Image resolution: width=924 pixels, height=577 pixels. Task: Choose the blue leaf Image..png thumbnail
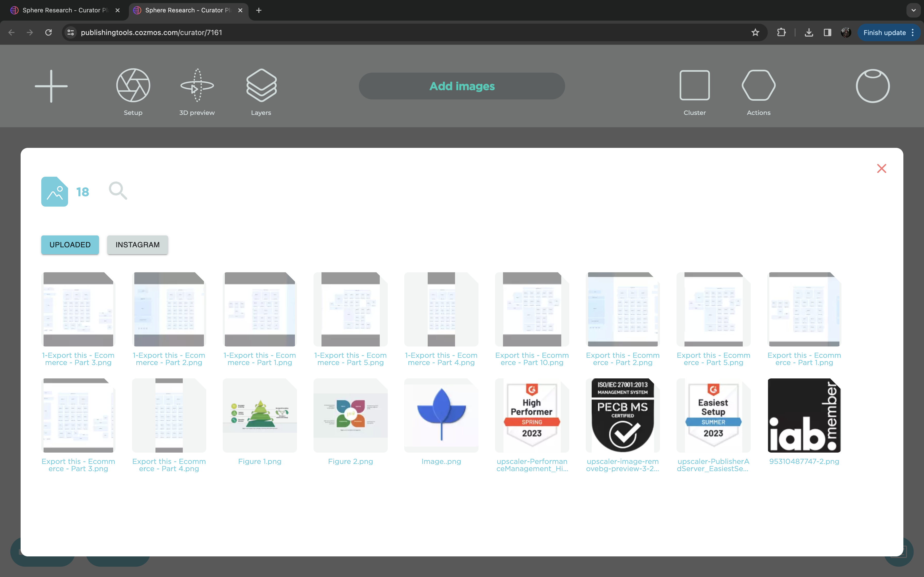tap(441, 415)
